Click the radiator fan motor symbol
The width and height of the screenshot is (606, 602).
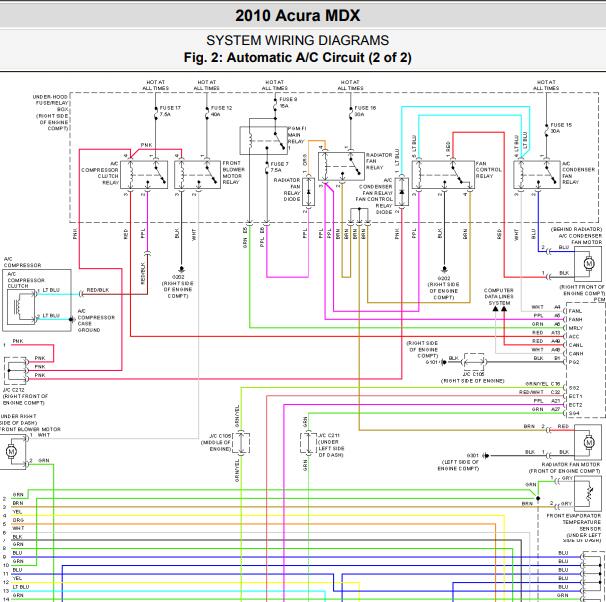point(588,442)
